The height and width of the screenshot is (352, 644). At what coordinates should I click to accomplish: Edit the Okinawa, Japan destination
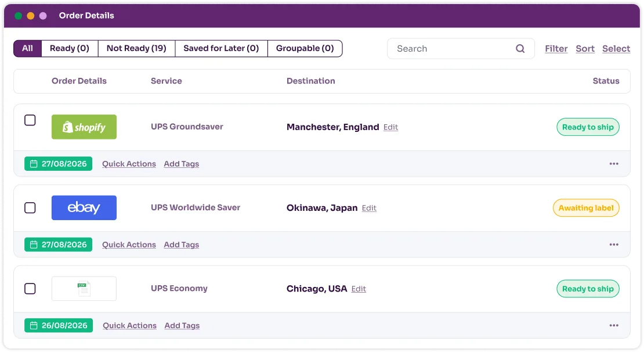[x=369, y=208]
